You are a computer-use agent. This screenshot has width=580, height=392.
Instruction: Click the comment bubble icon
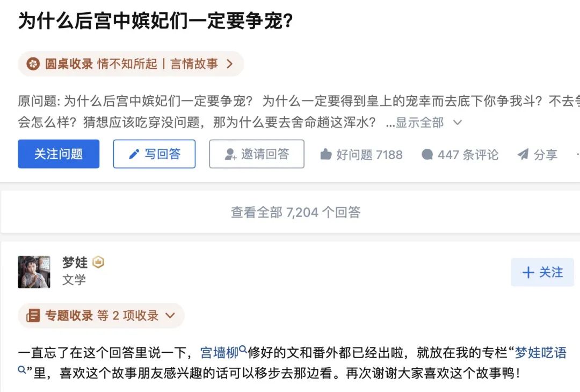pyautogui.click(x=427, y=155)
